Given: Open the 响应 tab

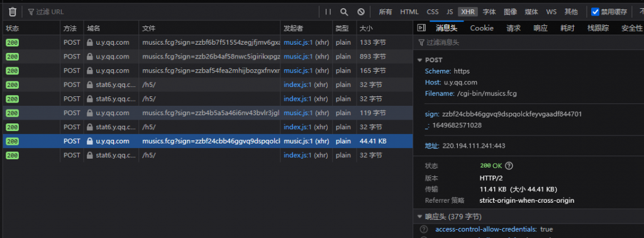Looking at the screenshot, I should (540, 28).
